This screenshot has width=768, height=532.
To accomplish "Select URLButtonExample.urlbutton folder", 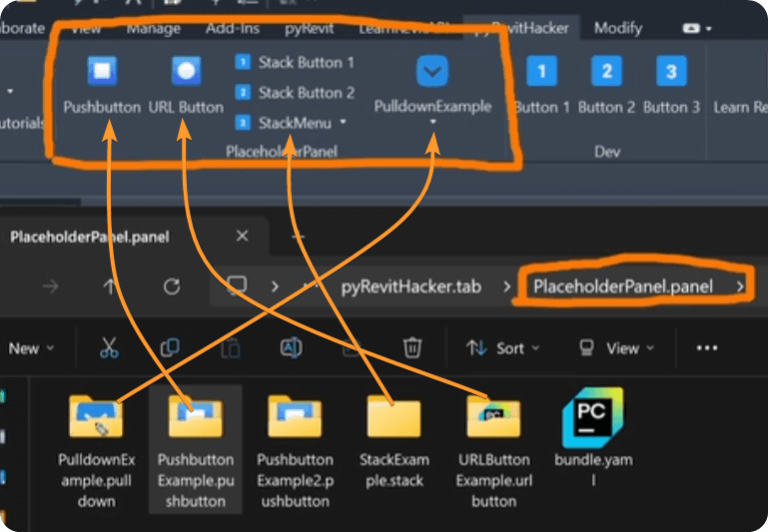I will [x=493, y=451].
